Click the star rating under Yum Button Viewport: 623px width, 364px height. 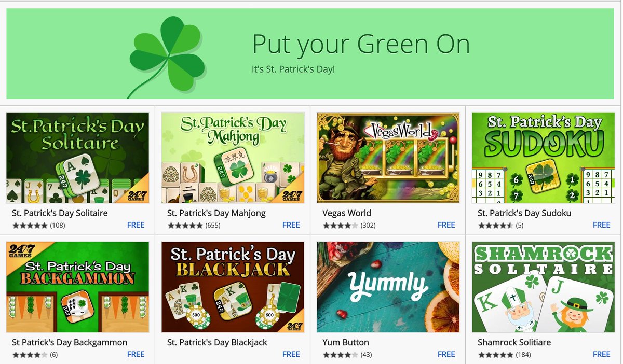(x=340, y=355)
